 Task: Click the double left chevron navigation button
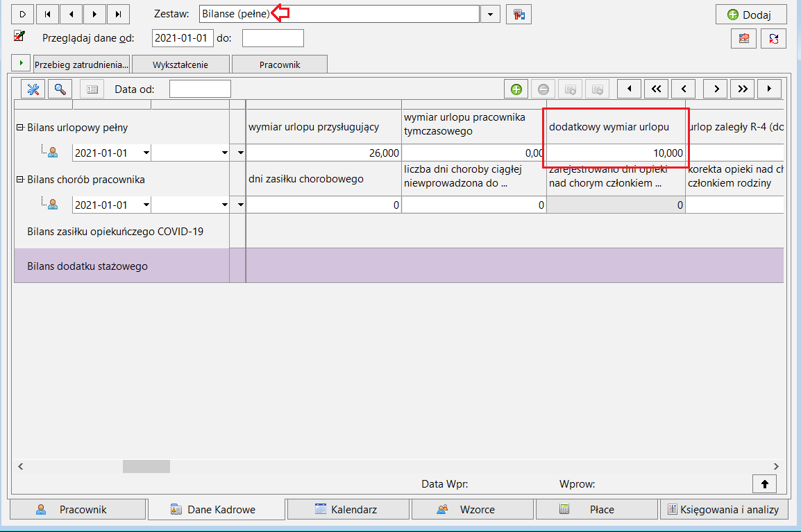coord(657,89)
